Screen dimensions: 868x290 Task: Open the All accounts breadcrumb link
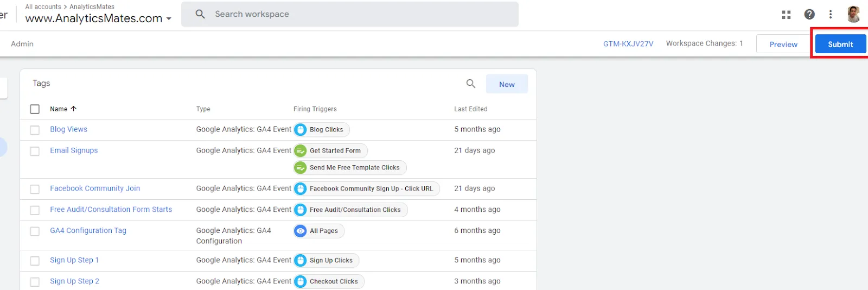pyautogui.click(x=43, y=7)
